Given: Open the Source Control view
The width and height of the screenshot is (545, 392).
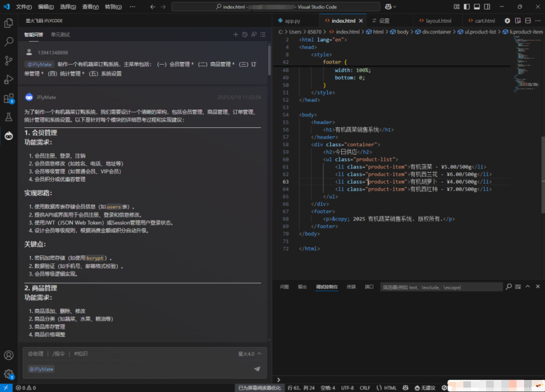Looking at the screenshot, I should pos(9,61).
